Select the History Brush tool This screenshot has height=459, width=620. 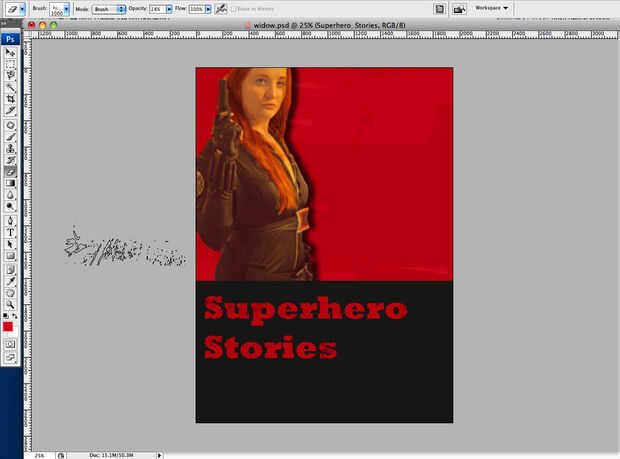[x=10, y=160]
